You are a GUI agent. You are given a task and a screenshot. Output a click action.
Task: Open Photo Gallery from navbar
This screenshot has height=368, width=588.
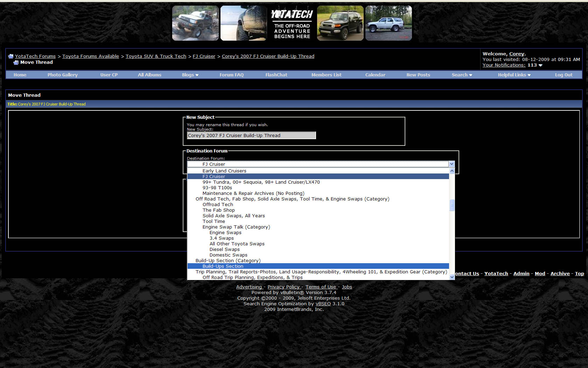(63, 75)
